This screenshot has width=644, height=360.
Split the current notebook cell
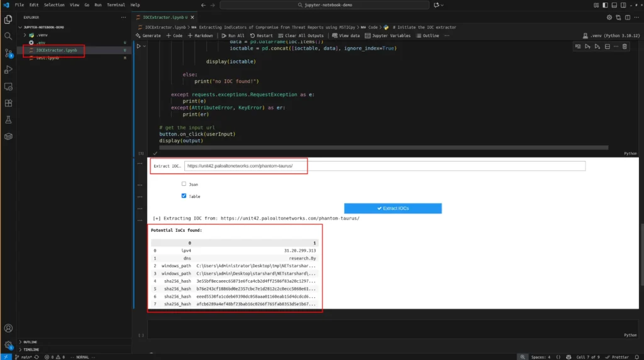tap(607, 46)
